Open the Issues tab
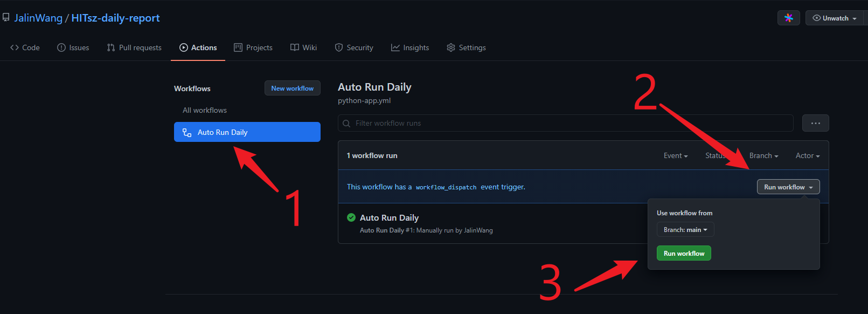The image size is (868, 314). [x=73, y=47]
